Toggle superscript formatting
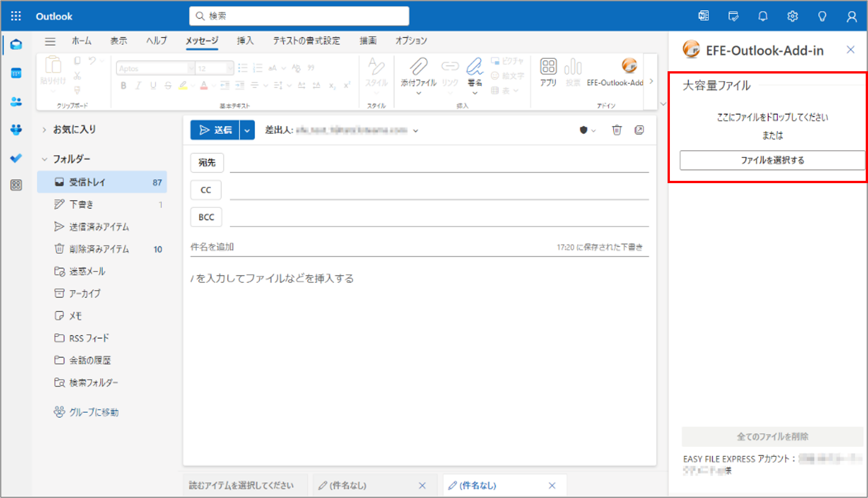The width and height of the screenshot is (868, 498). [x=347, y=86]
